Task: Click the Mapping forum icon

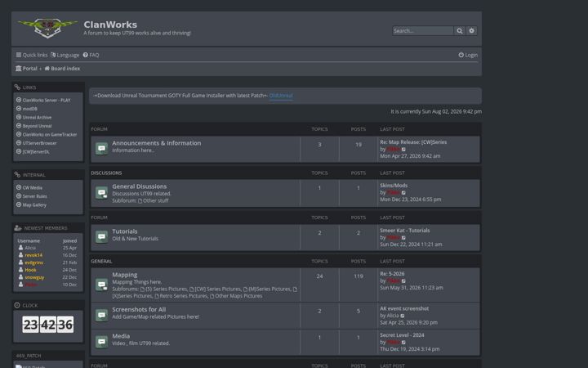Action: click(x=101, y=285)
